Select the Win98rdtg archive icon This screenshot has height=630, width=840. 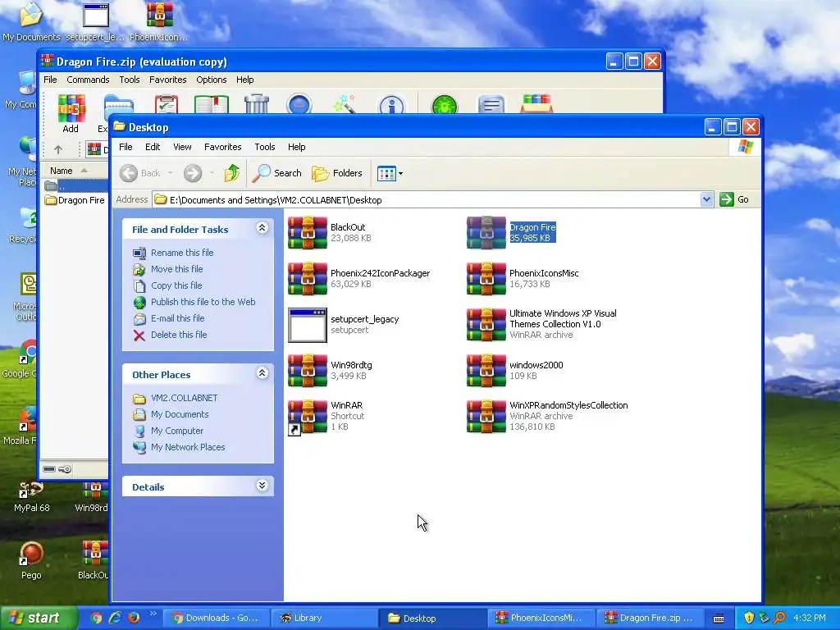308,371
